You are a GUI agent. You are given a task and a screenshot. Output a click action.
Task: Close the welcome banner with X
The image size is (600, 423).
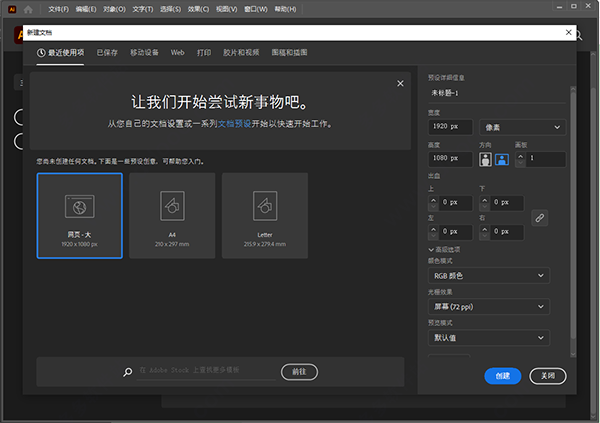[400, 84]
